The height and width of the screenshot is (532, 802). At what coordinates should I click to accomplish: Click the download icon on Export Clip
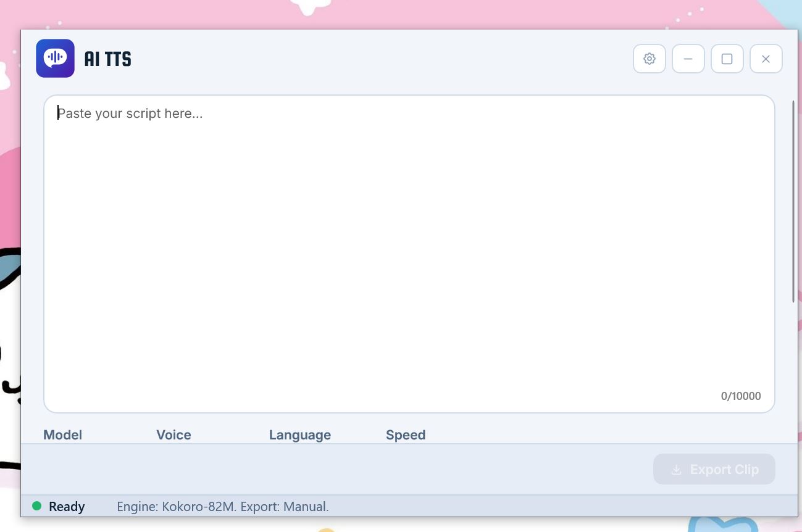(x=676, y=470)
